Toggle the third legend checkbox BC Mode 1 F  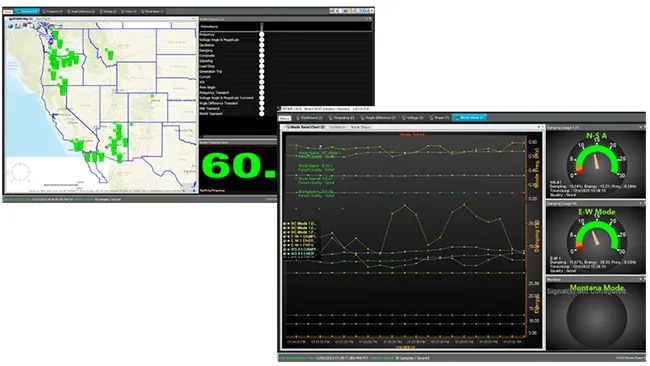(x=285, y=232)
